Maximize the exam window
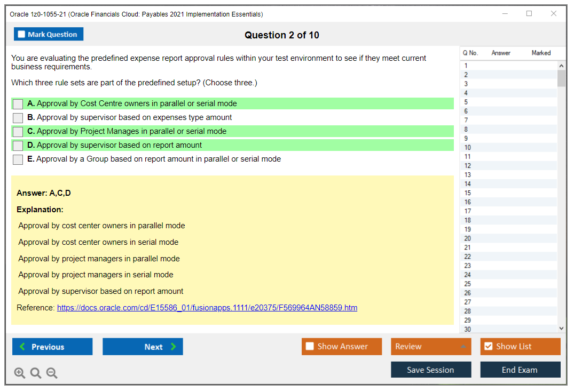This screenshot has height=392, width=574. tap(529, 13)
